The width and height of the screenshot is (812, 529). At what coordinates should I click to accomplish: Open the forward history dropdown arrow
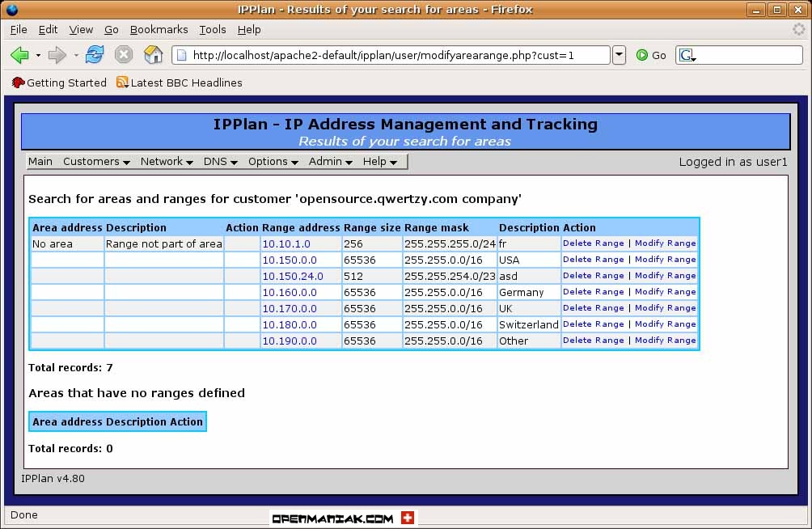[76, 55]
